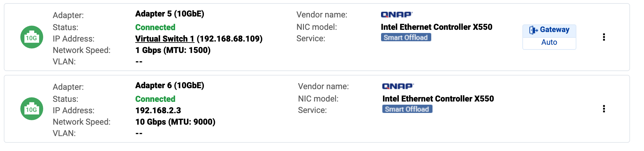This screenshot has height=151, width=644.
Task: Open the Virtual Switch 1 link
Action: click(x=164, y=39)
